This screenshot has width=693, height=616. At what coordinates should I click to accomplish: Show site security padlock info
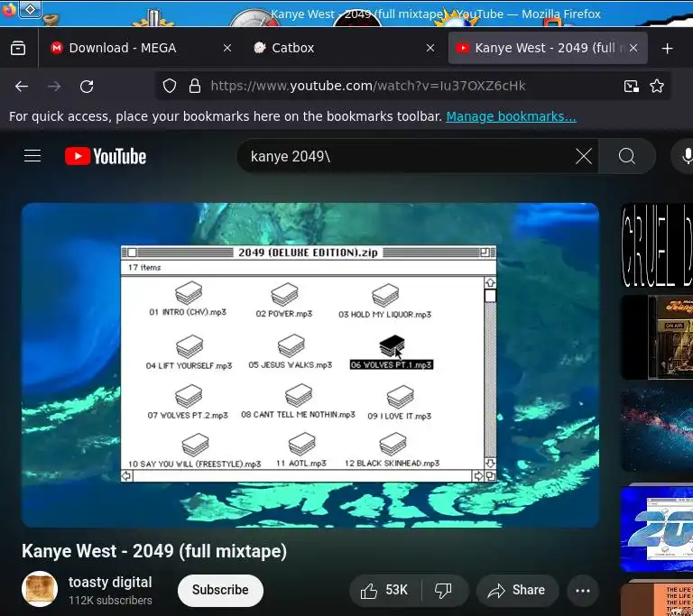[x=195, y=86]
